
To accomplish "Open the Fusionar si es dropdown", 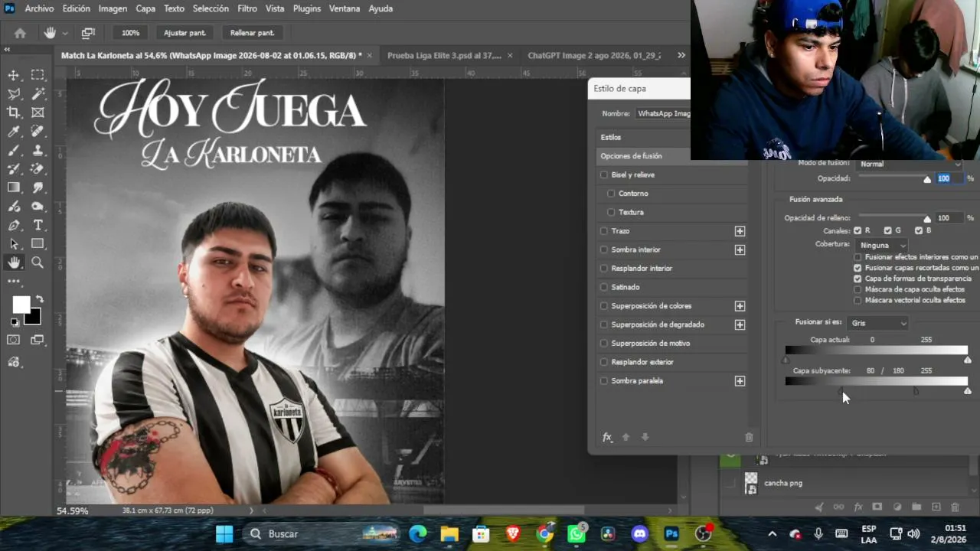I will click(878, 323).
